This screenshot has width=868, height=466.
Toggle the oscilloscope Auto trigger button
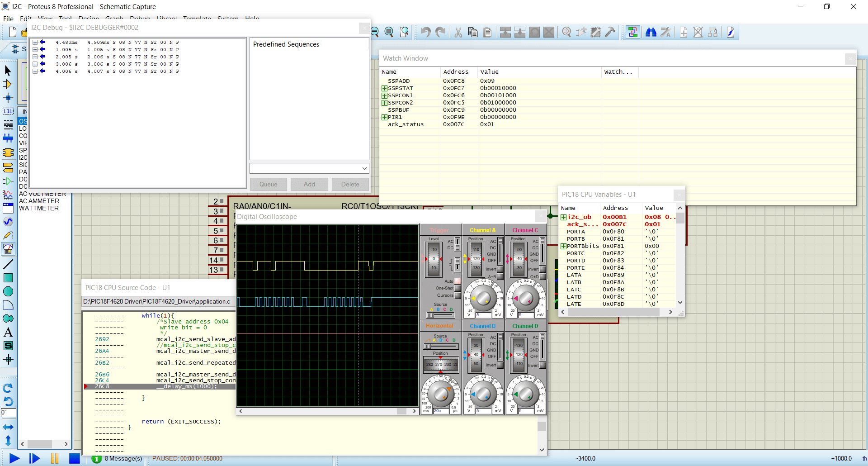click(x=458, y=281)
